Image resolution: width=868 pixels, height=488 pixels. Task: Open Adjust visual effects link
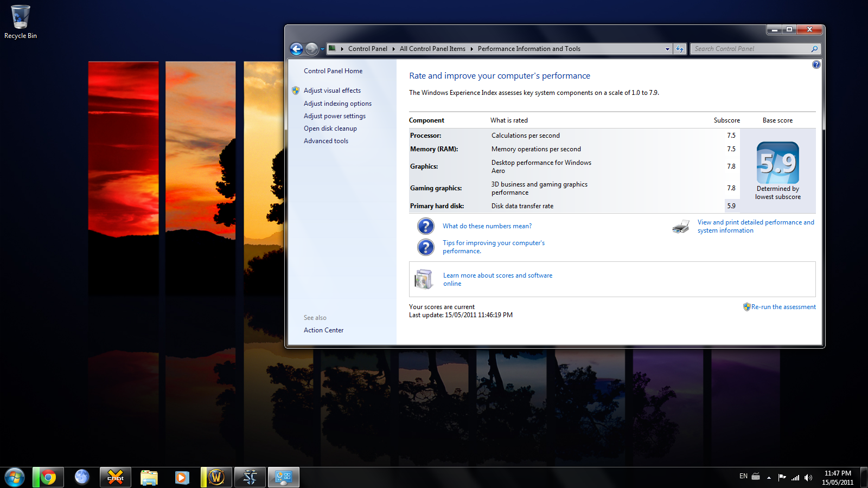pos(332,91)
